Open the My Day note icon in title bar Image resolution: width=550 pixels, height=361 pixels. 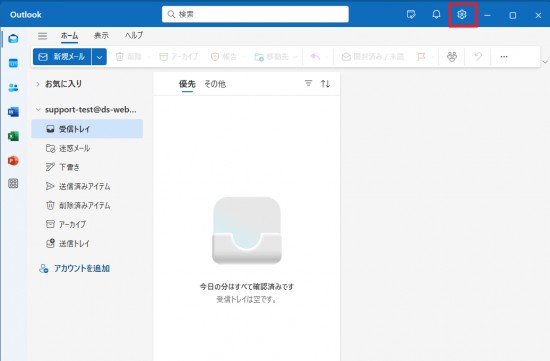pyautogui.click(x=411, y=14)
